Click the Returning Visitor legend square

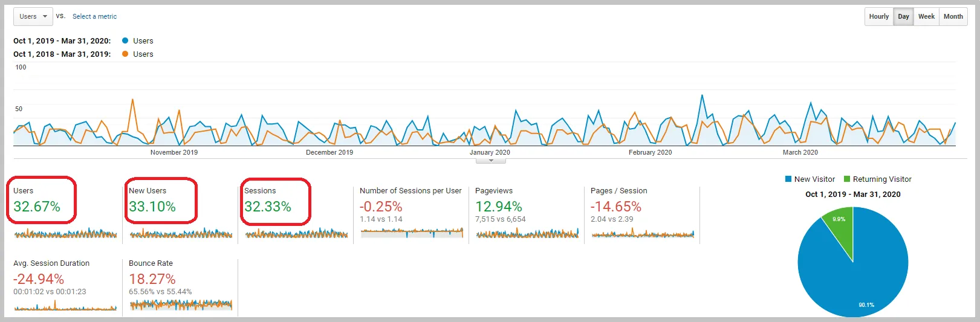pos(847,179)
